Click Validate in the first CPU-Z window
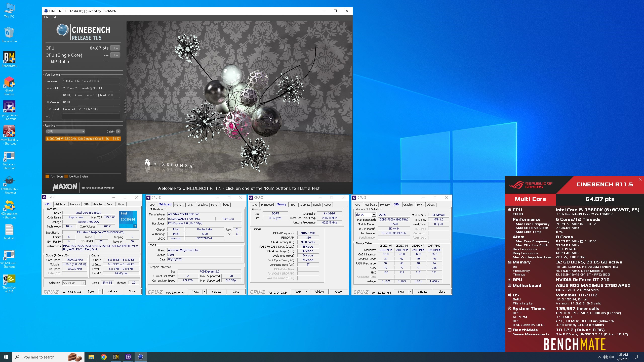Screen dimensions: 644x362 [x=112, y=291]
